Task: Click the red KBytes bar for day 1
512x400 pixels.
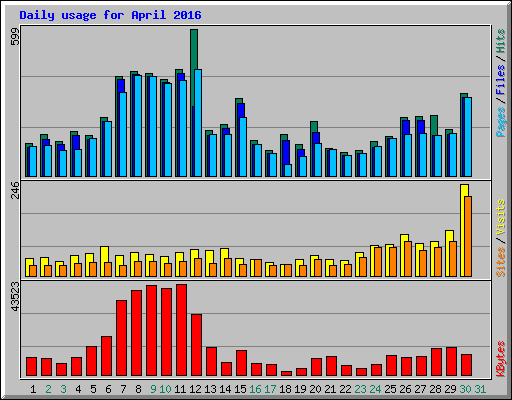Action: tap(31, 367)
